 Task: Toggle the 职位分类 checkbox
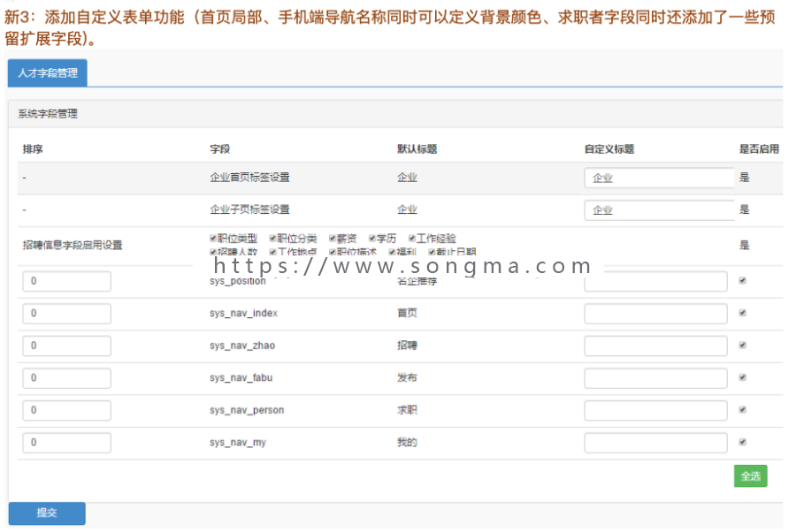point(273,238)
